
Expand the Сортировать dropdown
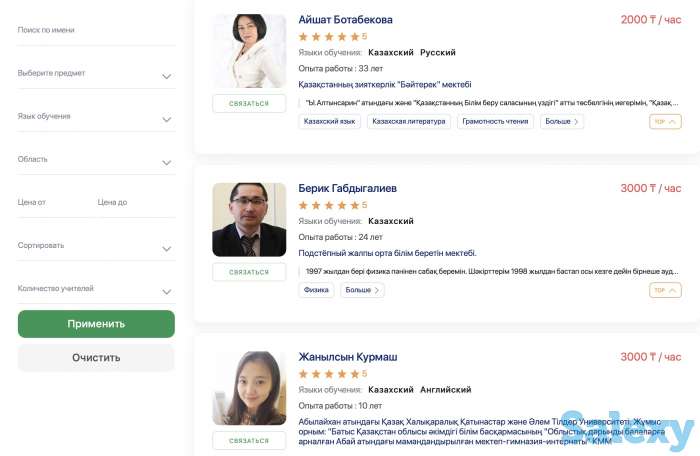coord(95,246)
